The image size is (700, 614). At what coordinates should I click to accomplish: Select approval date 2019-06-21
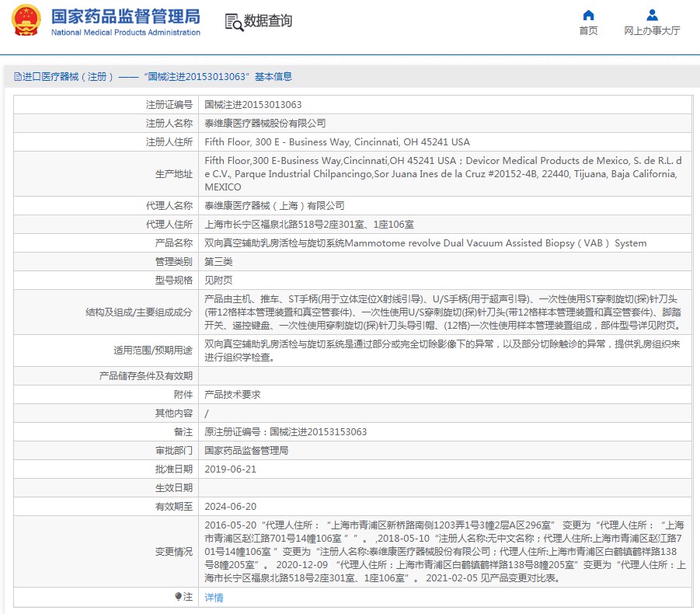click(x=231, y=469)
